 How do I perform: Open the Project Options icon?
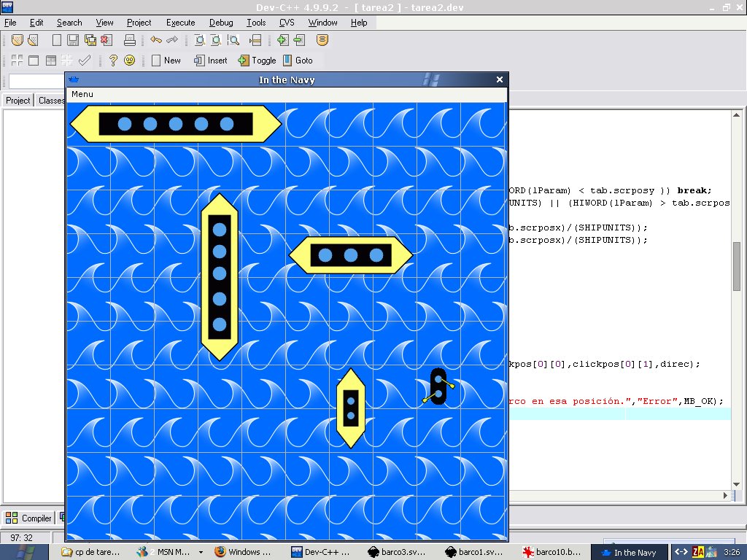click(322, 40)
